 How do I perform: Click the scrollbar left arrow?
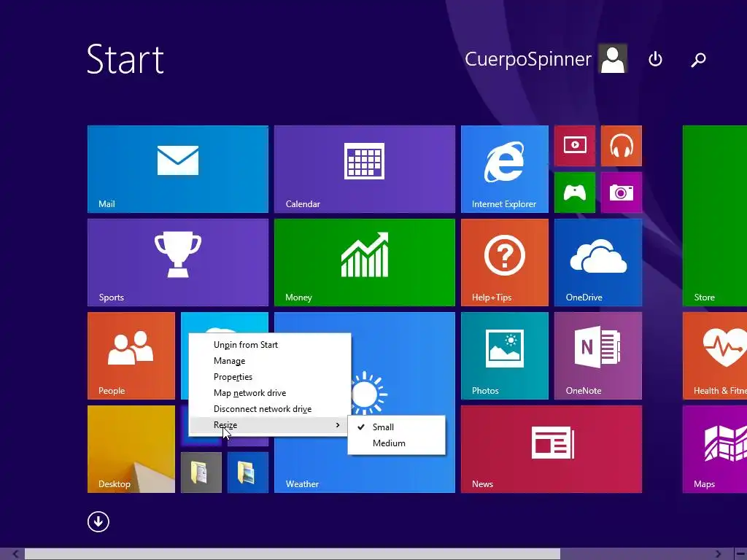click(15, 554)
